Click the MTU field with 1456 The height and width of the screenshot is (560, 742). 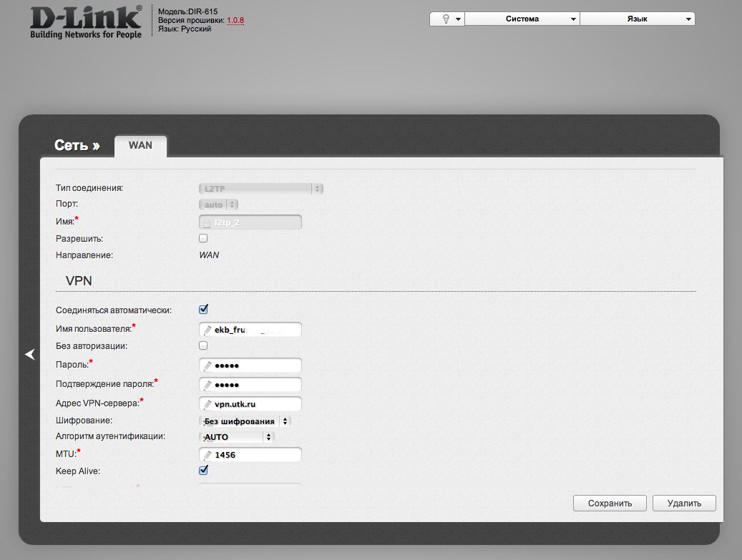[x=250, y=455]
